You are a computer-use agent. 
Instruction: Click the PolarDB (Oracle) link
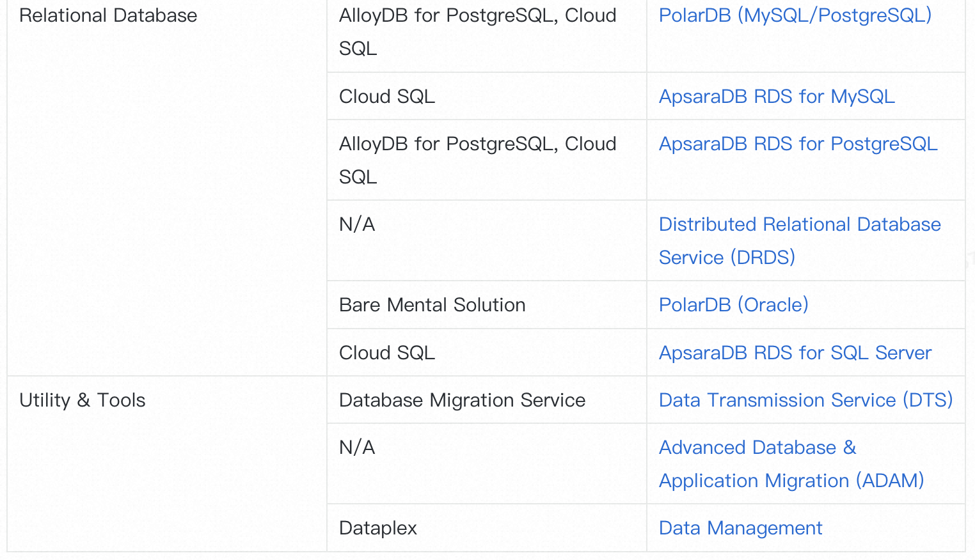coord(734,305)
